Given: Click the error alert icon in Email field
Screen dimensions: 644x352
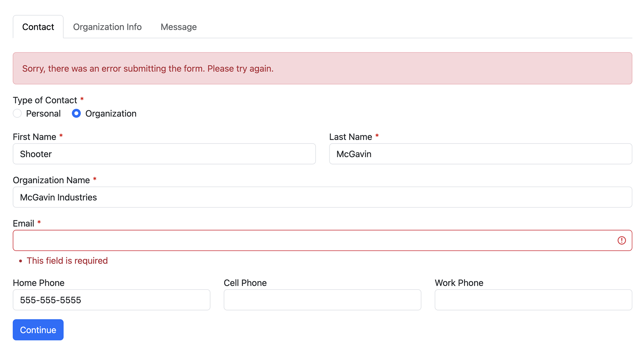Looking at the screenshot, I should pyautogui.click(x=621, y=240).
